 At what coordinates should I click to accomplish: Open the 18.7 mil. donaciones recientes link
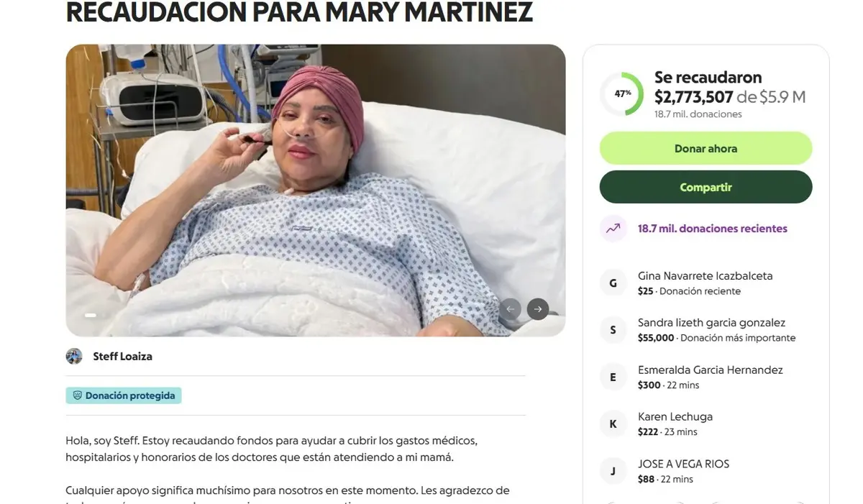(x=712, y=229)
